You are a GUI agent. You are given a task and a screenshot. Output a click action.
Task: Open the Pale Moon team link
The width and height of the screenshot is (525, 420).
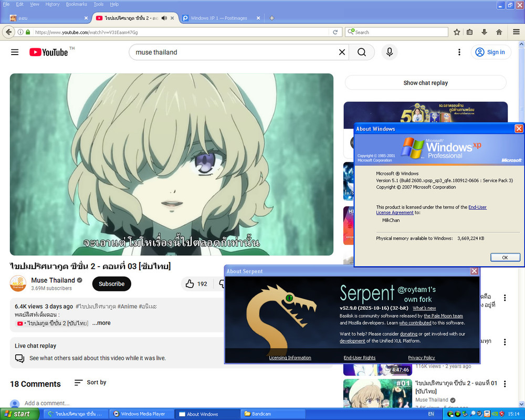click(x=443, y=316)
